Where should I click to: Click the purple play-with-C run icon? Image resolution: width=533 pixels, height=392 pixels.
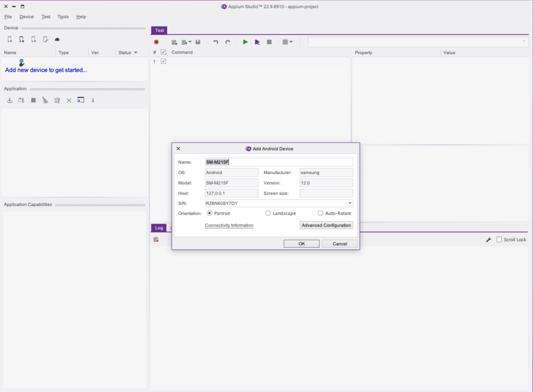[257, 42]
